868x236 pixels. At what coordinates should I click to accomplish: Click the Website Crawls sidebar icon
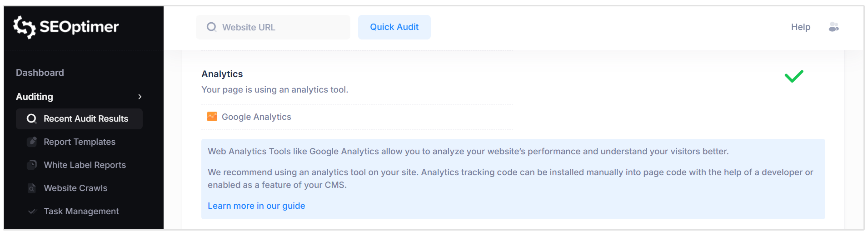(x=32, y=188)
